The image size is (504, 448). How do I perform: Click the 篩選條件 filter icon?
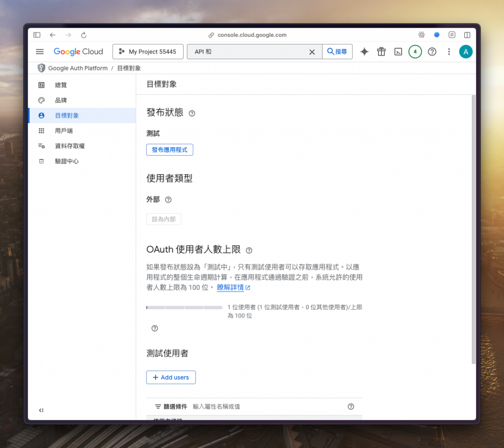pos(158,407)
